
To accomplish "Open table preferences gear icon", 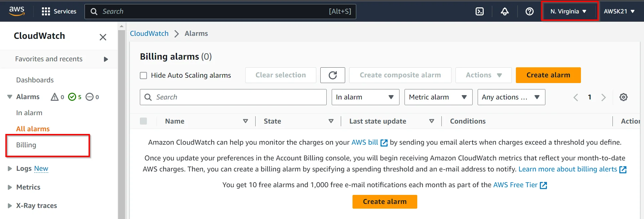I will tap(623, 97).
